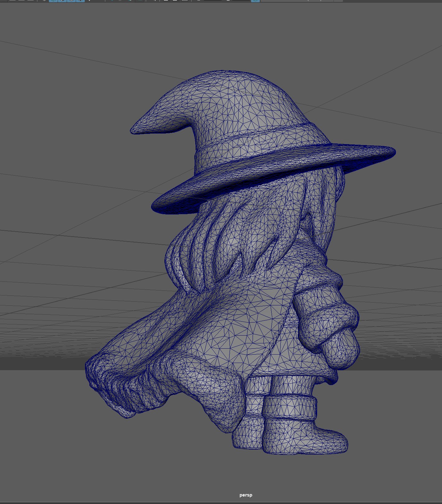Click the Exposure value field
Screen dimensions: 442x504
[x=212, y=1]
